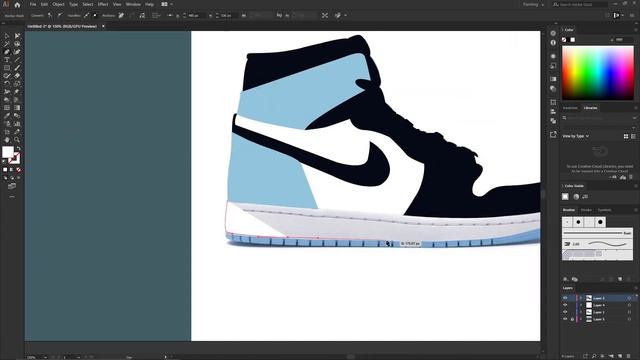640x360 pixels.
Task: Choose the Rotate tool
Action: (x=7, y=84)
